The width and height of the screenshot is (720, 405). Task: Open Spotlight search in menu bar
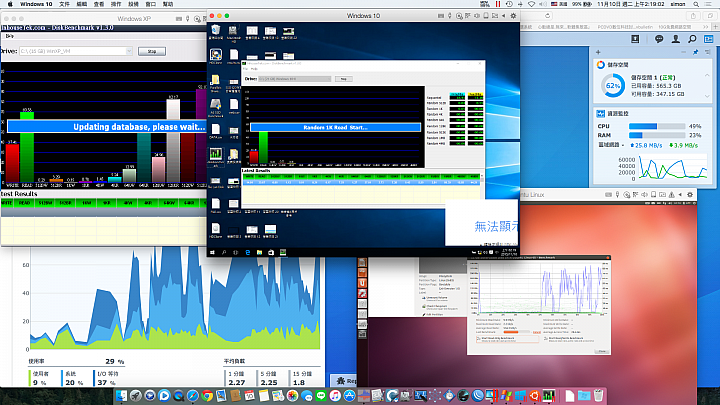coord(696,4)
